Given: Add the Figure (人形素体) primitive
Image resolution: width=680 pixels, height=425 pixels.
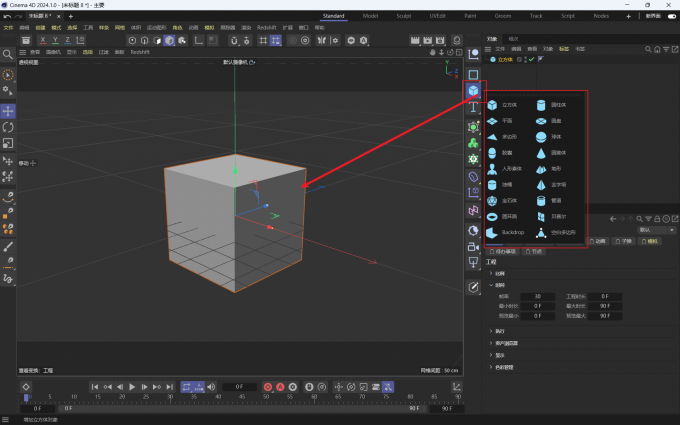Looking at the screenshot, I should pos(504,169).
